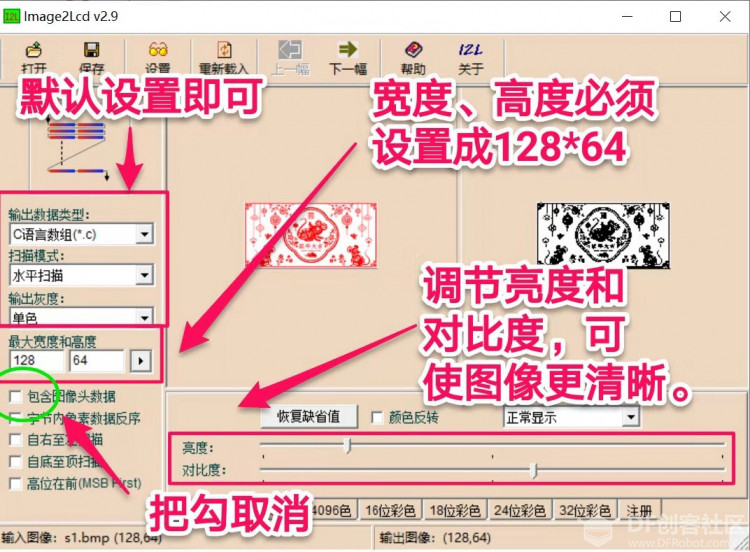Open 帮助 help icon
The image size is (750, 552).
point(413,56)
